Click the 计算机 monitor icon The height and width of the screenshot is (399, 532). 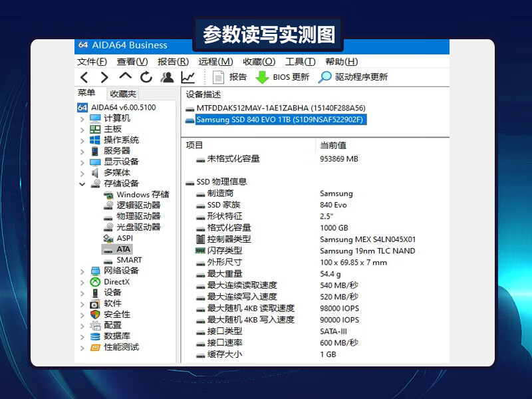(x=95, y=118)
